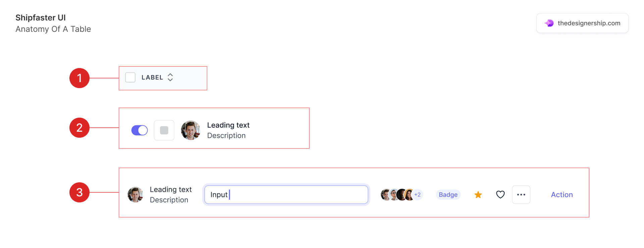Click the red marker numbered 3
The height and width of the screenshot is (248, 644).
tap(80, 192)
